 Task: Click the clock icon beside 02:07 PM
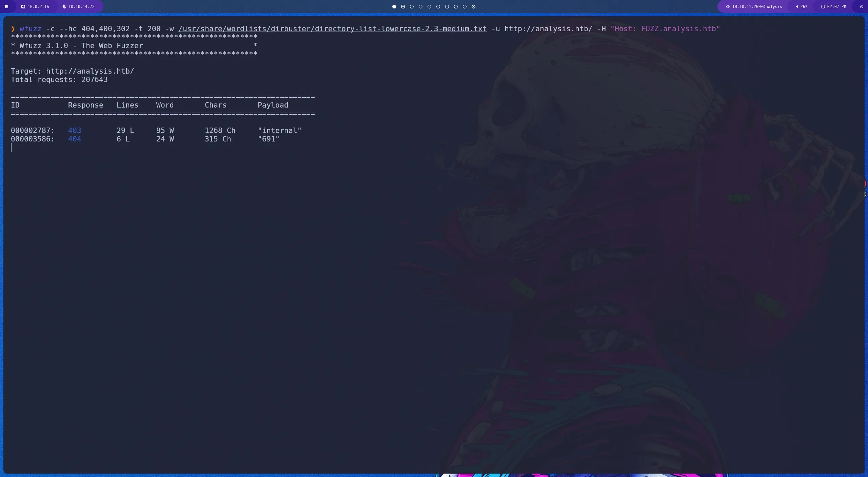(x=823, y=6)
